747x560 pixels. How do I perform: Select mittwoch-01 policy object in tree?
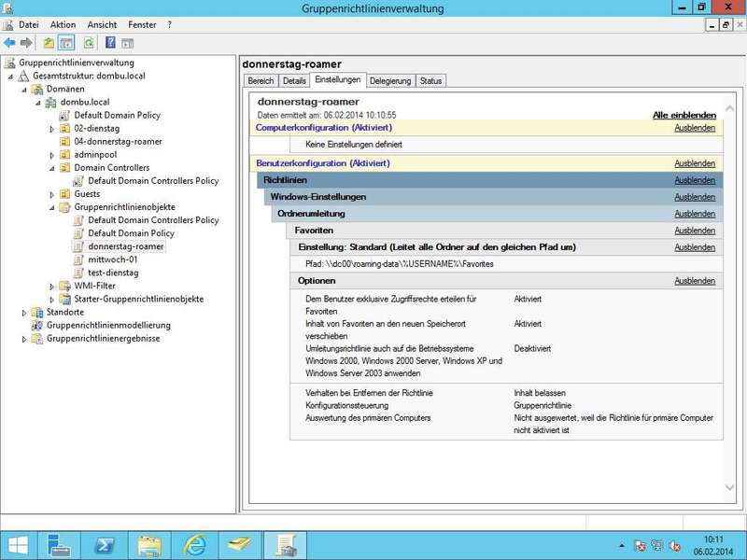point(112,259)
